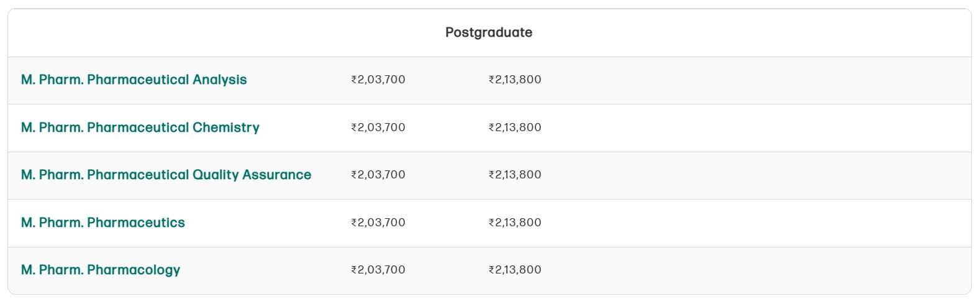This screenshot has height=299, width=980.
Task: Open M. Pharm. Pharmacology course link
Action: (x=100, y=270)
